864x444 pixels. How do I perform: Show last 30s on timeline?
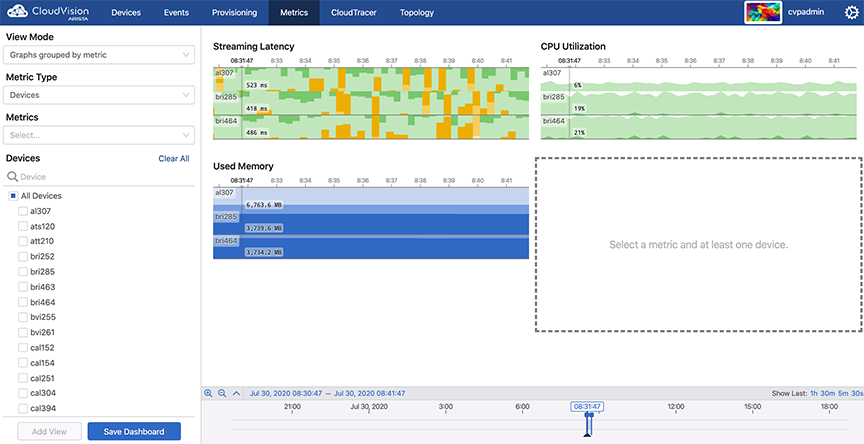pyautogui.click(x=857, y=393)
